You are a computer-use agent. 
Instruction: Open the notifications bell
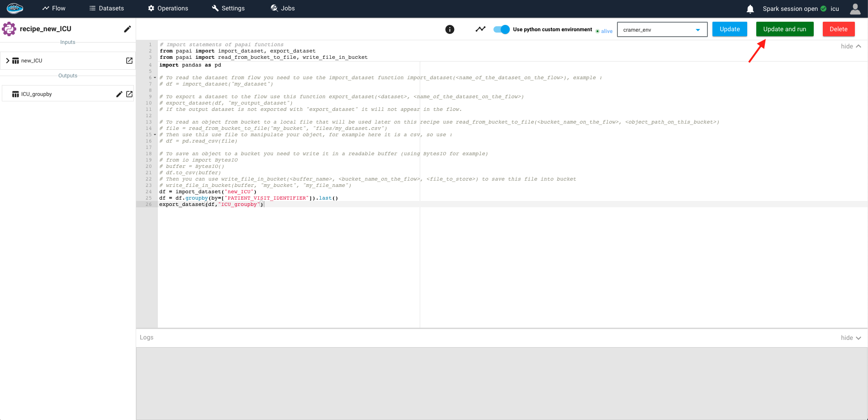point(750,9)
